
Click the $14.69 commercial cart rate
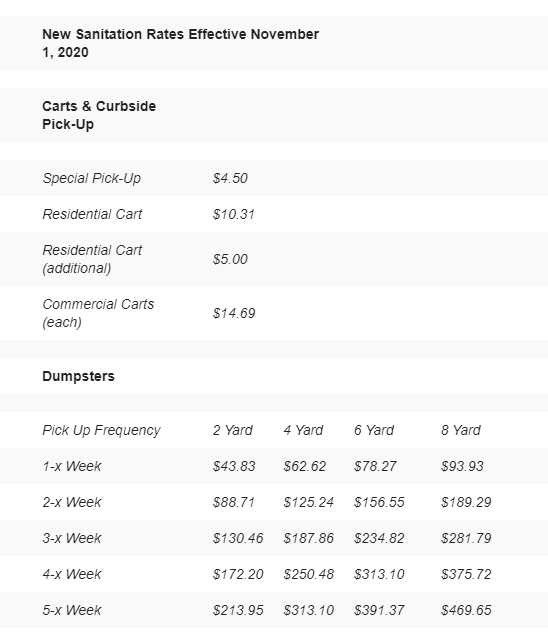point(234,313)
